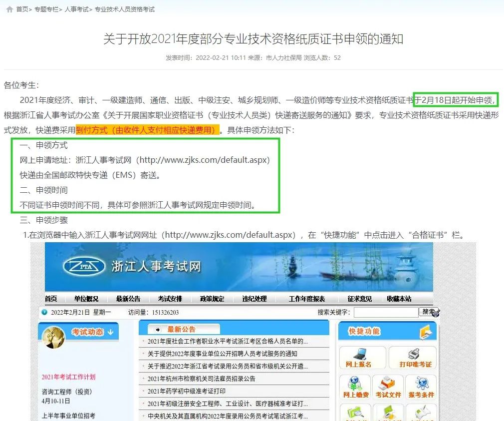Screen dimensions: 504x421
Task: Open 2021年杭州市检察机关司法雇员招录公告 link
Action: pyautogui.click(x=201, y=379)
